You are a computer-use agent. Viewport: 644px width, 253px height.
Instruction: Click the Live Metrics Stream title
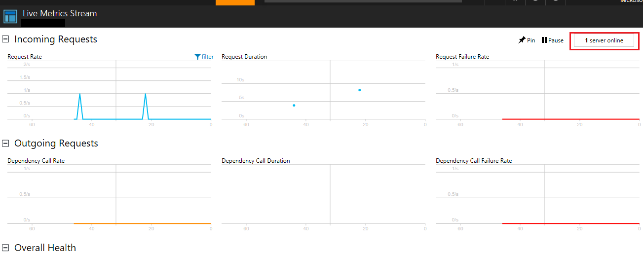point(60,13)
